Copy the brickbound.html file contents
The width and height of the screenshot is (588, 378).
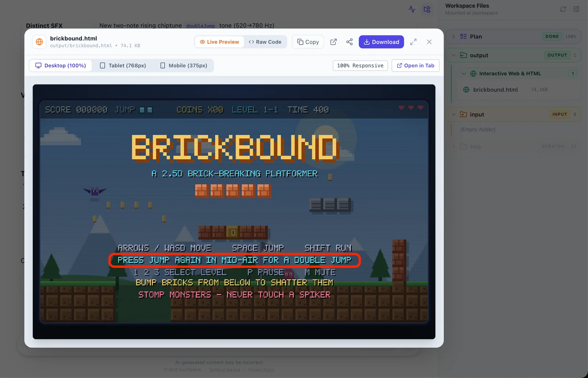(308, 42)
